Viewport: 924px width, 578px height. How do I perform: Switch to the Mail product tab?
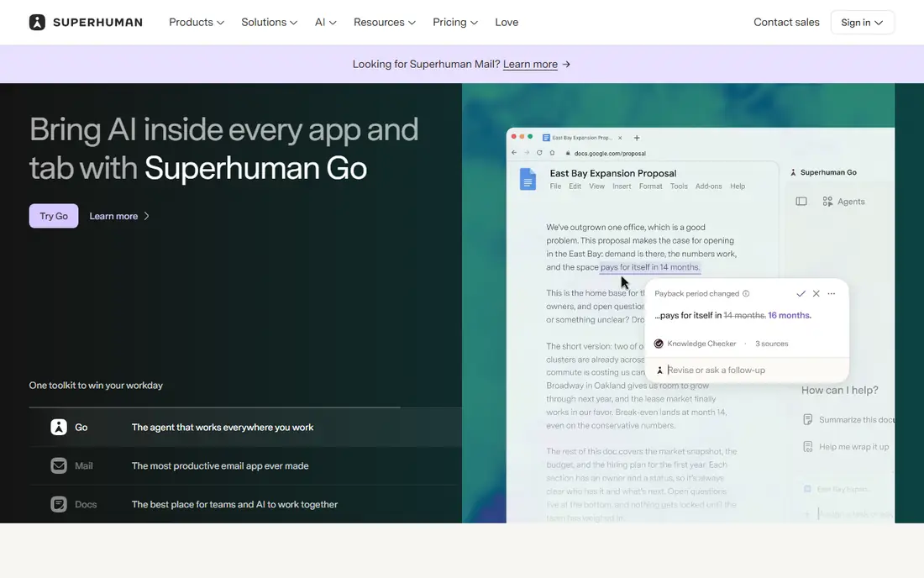(245, 465)
